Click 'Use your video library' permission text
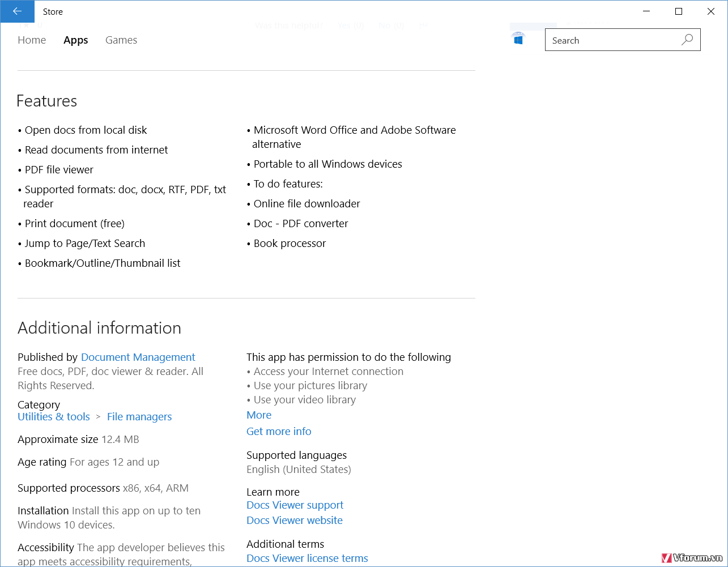 click(305, 400)
